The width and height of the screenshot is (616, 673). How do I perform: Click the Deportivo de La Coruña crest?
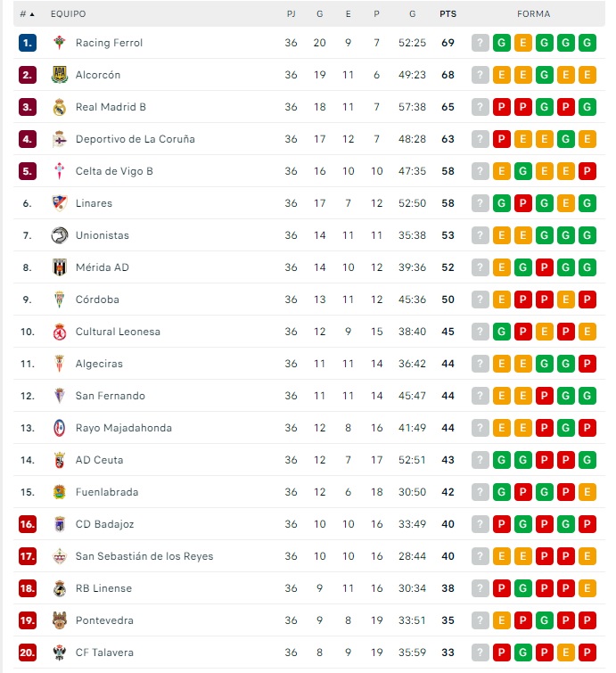point(60,139)
